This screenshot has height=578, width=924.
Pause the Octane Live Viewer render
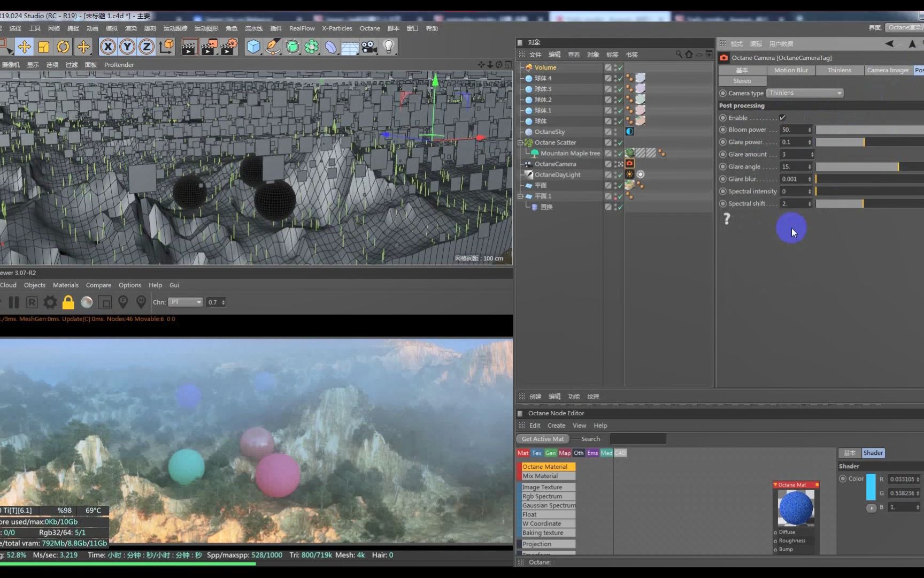click(14, 302)
